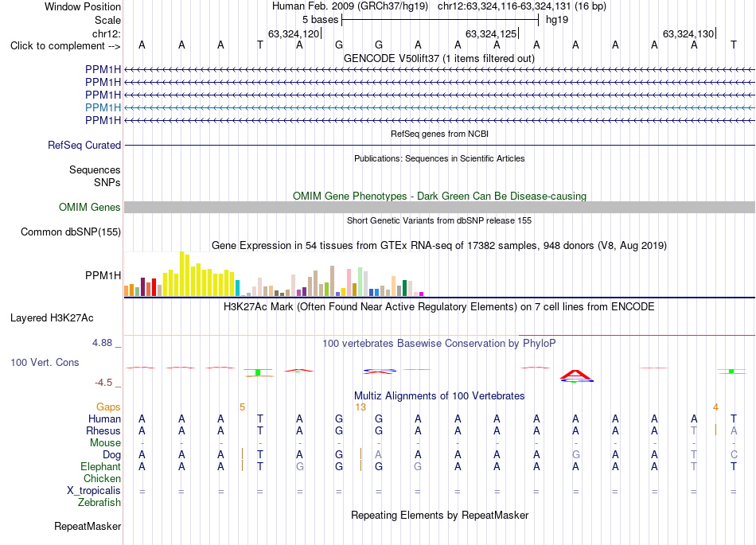Click the SNPs track label
Viewport: 756px width, 545px height.
pos(107,183)
